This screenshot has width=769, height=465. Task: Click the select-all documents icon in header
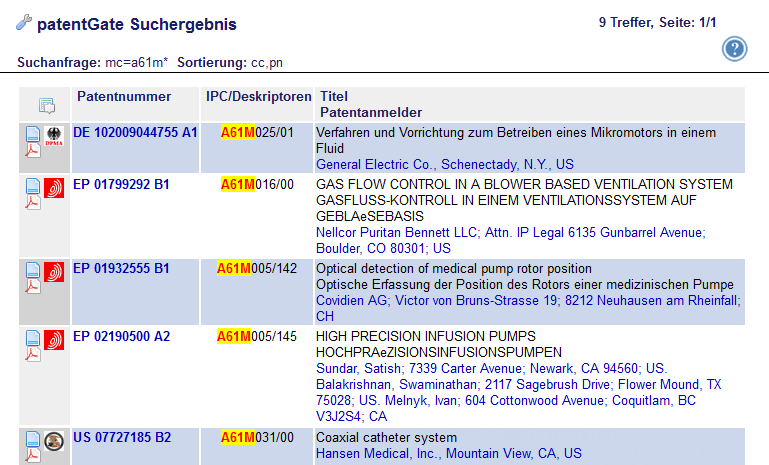point(46,105)
